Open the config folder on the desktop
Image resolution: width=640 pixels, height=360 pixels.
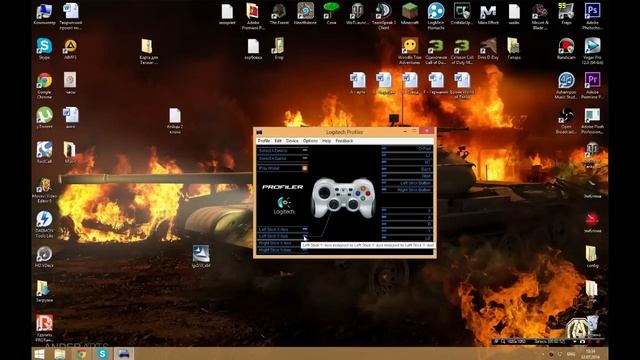592,256
